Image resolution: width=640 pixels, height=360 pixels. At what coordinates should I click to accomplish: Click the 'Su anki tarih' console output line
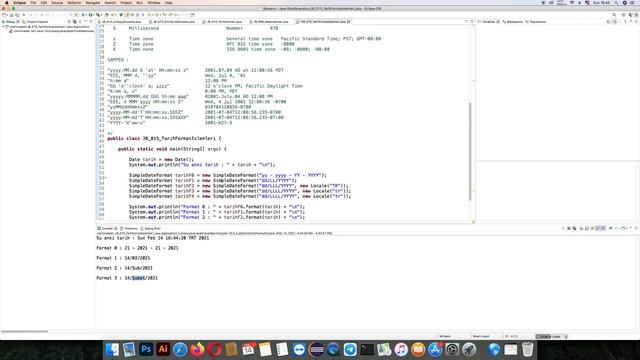[x=153, y=238]
